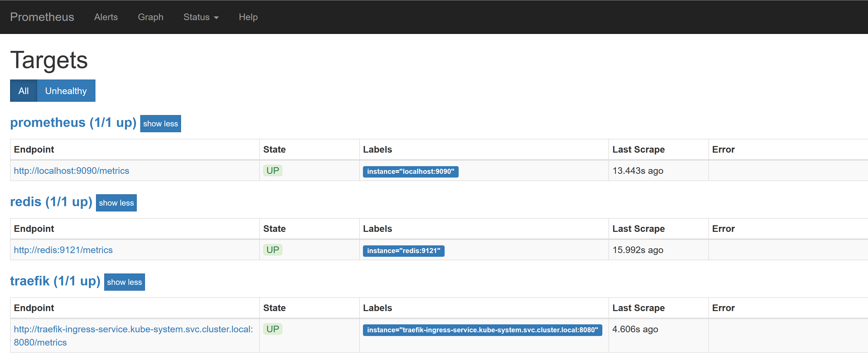Open the localhost:9090 metrics endpoint link
Viewport: 868px width, 358px height.
click(x=71, y=171)
